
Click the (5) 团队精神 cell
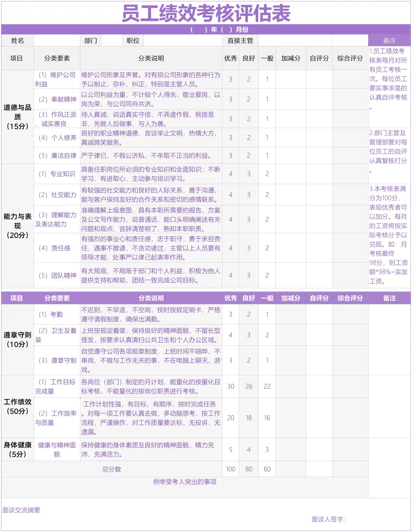pos(57,275)
